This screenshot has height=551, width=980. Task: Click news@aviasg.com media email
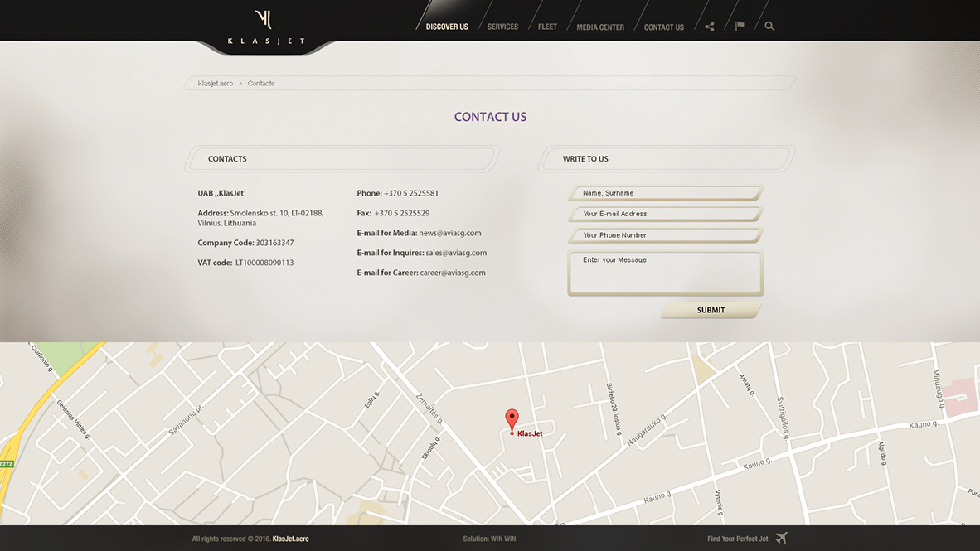(450, 233)
